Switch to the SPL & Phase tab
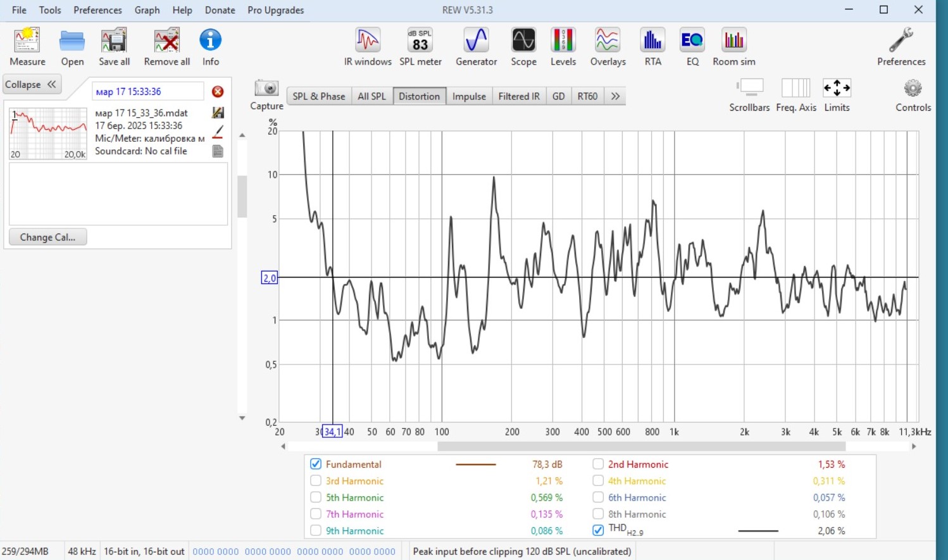The image size is (948, 560). click(319, 96)
